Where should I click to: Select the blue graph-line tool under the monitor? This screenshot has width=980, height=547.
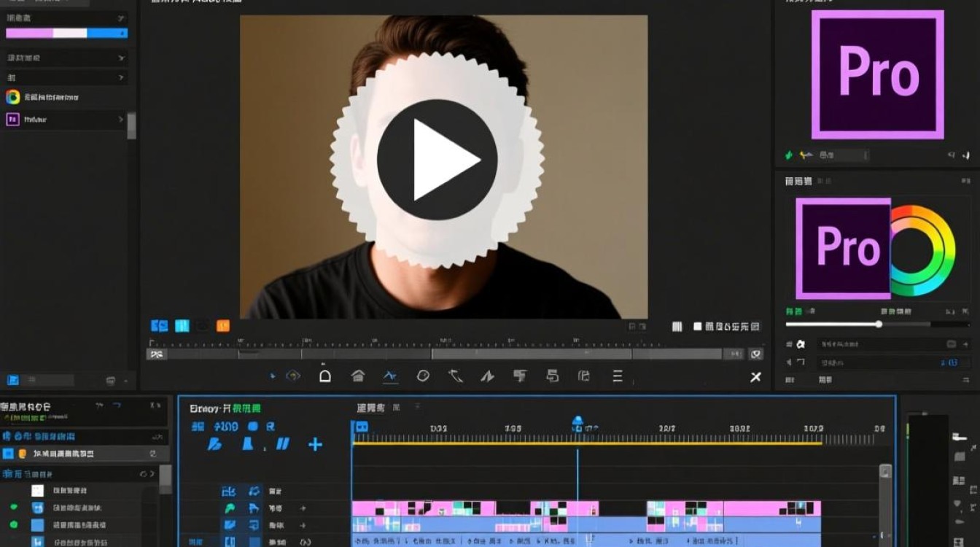[390, 376]
